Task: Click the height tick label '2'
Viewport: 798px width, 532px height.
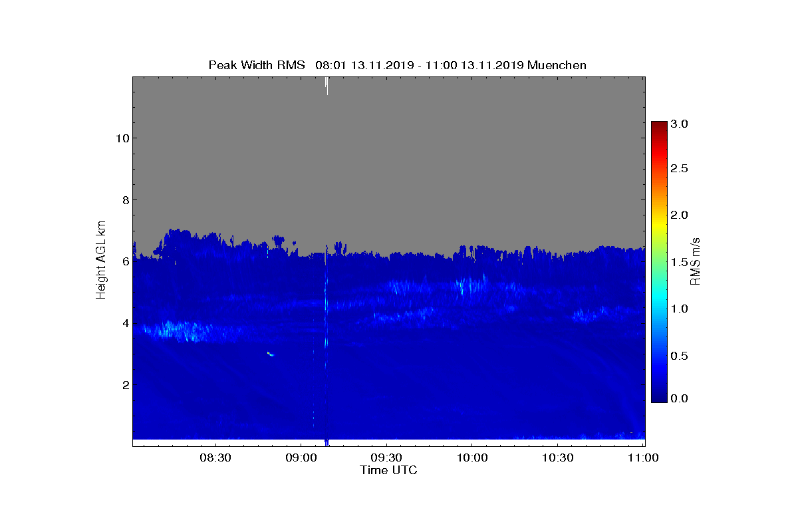Action: click(x=124, y=384)
